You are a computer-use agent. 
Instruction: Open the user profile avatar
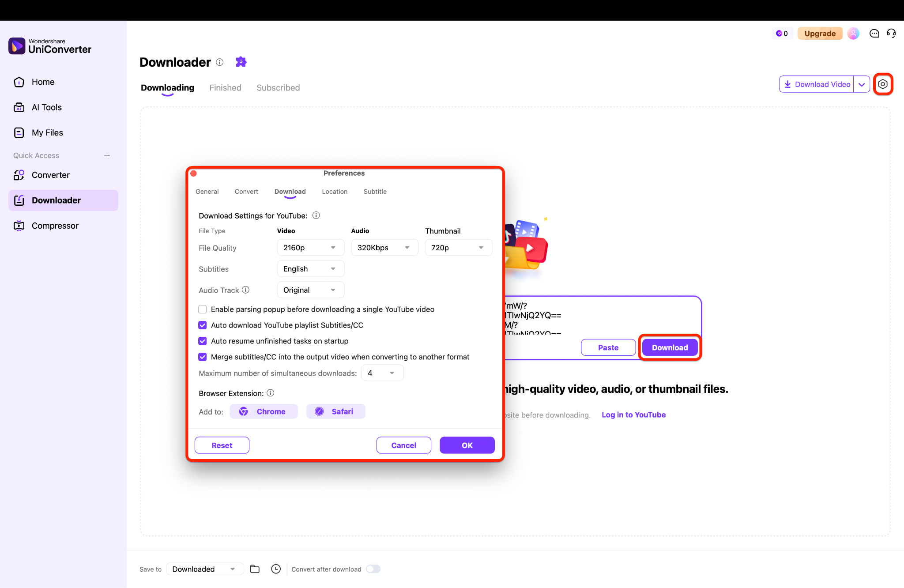coord(853,34)
